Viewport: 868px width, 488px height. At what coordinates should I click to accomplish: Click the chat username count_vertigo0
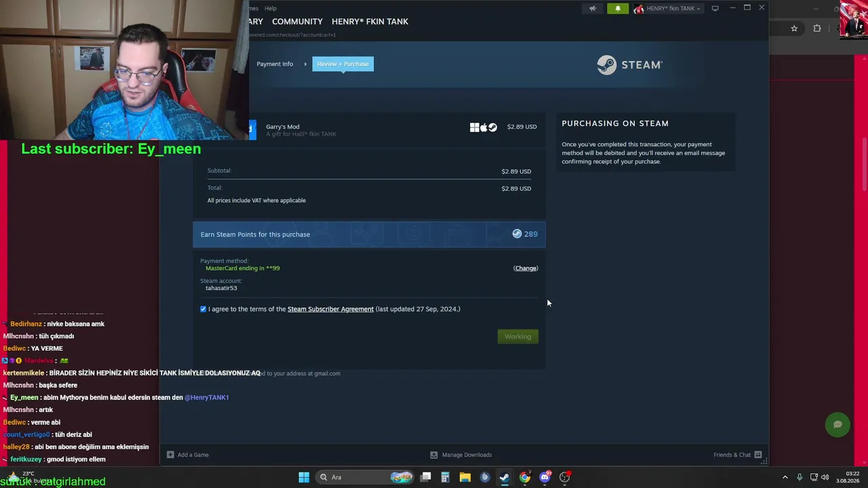(26, 434)
